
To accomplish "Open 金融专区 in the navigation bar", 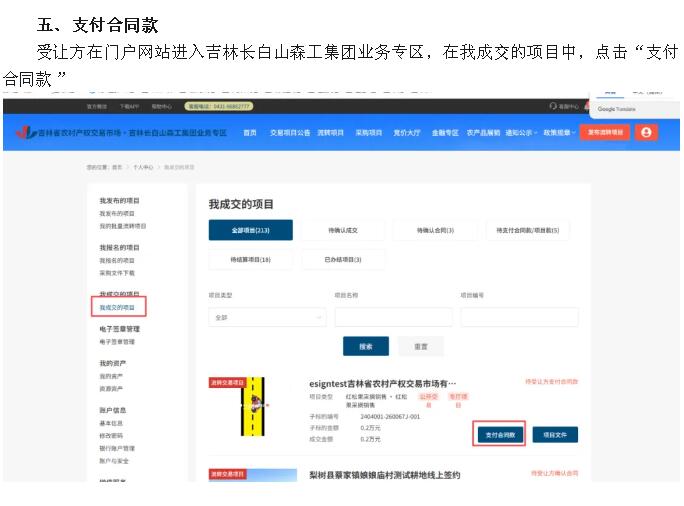I will 445,133.
